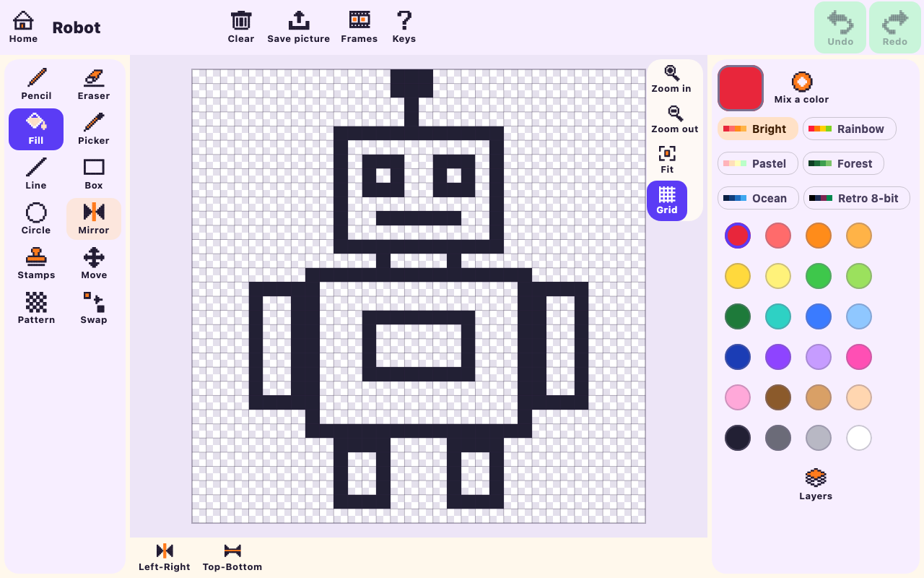Screen dimensions: 924x578
Task: Open Mix a color
Action: (x=801, y=88)
